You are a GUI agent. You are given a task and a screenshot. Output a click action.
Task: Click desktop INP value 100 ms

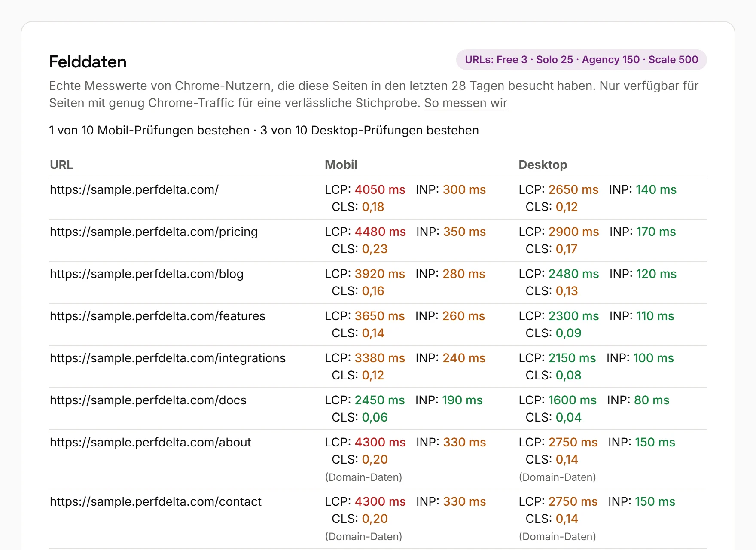[x=653, y=358]
